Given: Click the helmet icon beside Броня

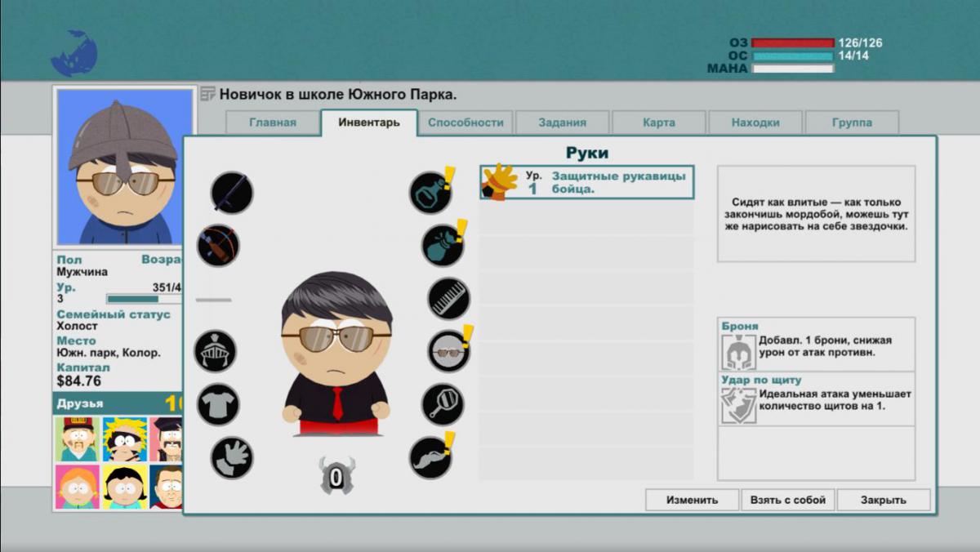Looking at the screenshot, I should [737, 351].
